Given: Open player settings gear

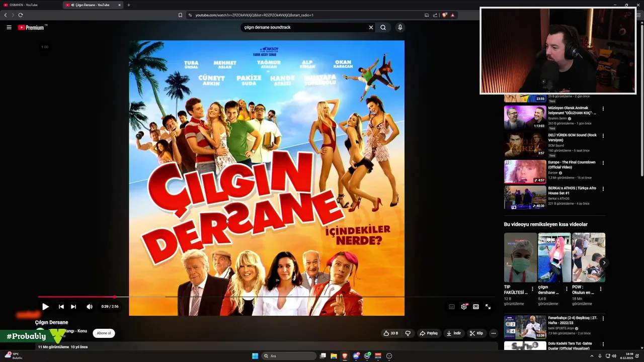Looking at the screenshot, I should tap(464, 307).
